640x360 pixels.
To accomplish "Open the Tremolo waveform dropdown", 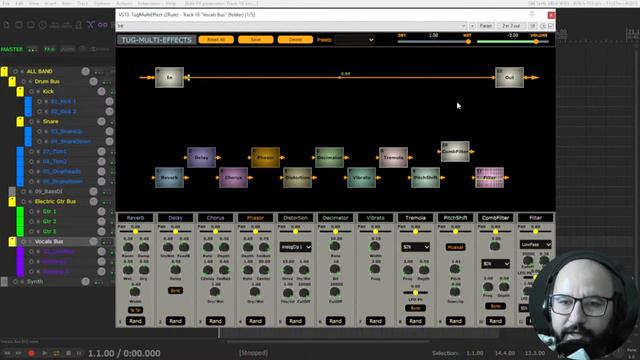I will pyautogui.click(x=416, y=247).
